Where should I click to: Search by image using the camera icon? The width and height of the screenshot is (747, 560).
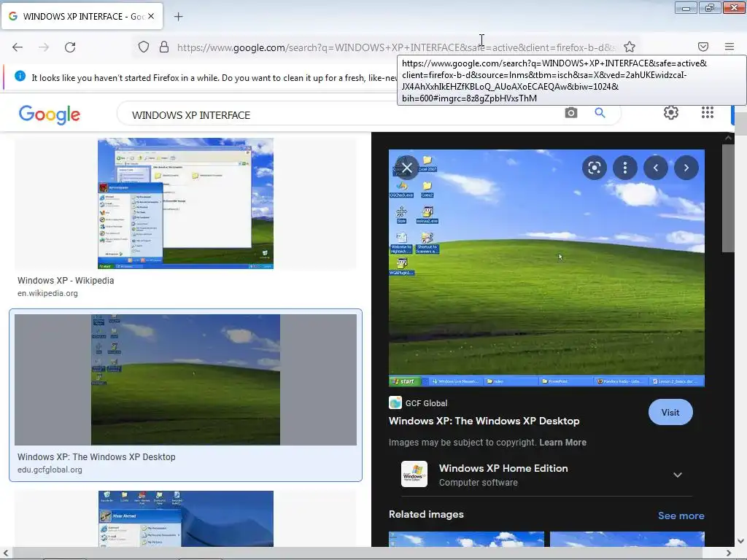pos(570,113)
